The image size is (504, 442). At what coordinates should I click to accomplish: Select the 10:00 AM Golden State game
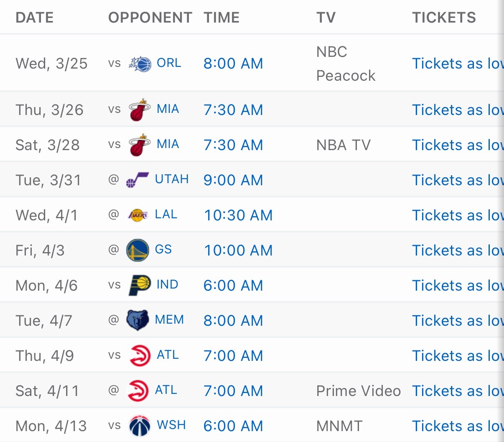(238, 250)
